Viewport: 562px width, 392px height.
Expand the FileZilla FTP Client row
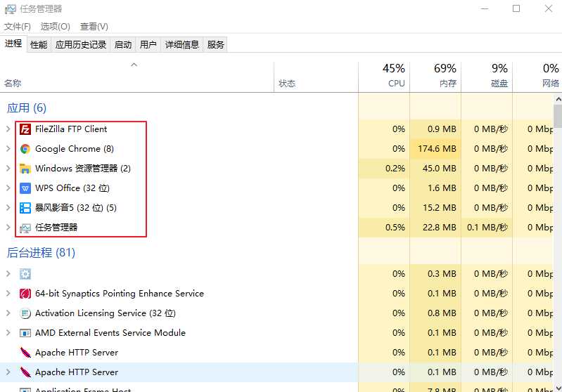click(8, 129)
